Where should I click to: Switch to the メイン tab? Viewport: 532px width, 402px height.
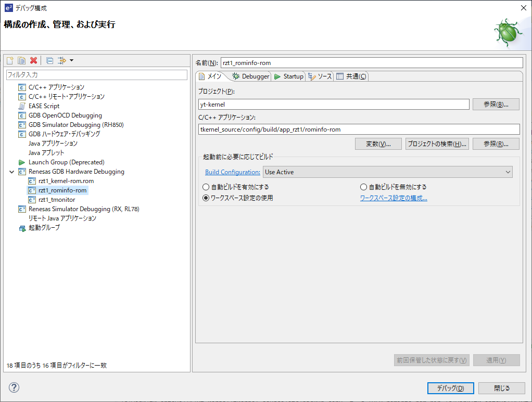click(x=210, y=76)
